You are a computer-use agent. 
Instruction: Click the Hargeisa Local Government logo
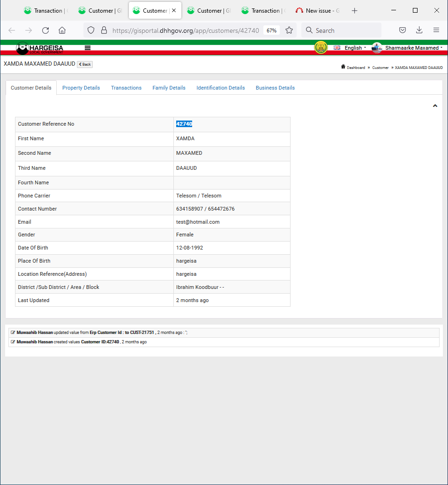point(39,48)
